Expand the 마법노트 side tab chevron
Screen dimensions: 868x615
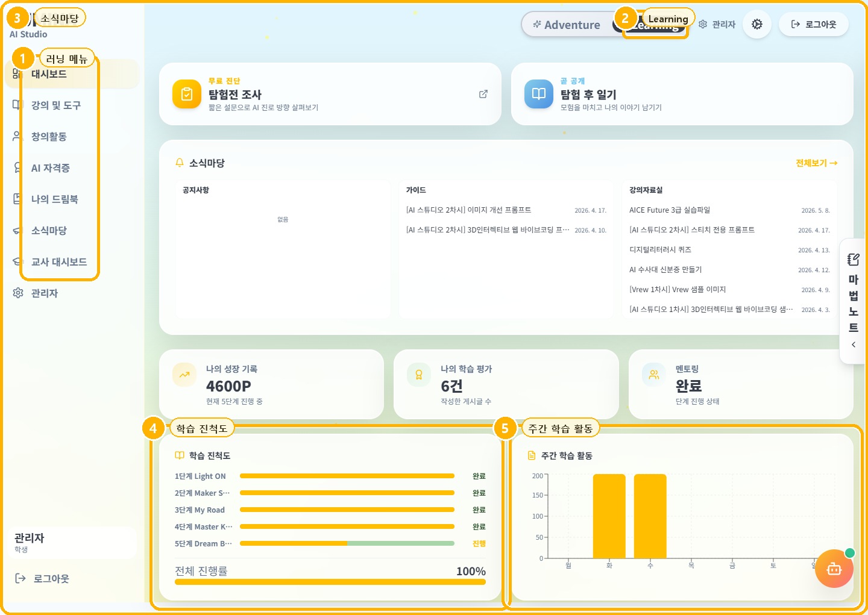point(854,345)
